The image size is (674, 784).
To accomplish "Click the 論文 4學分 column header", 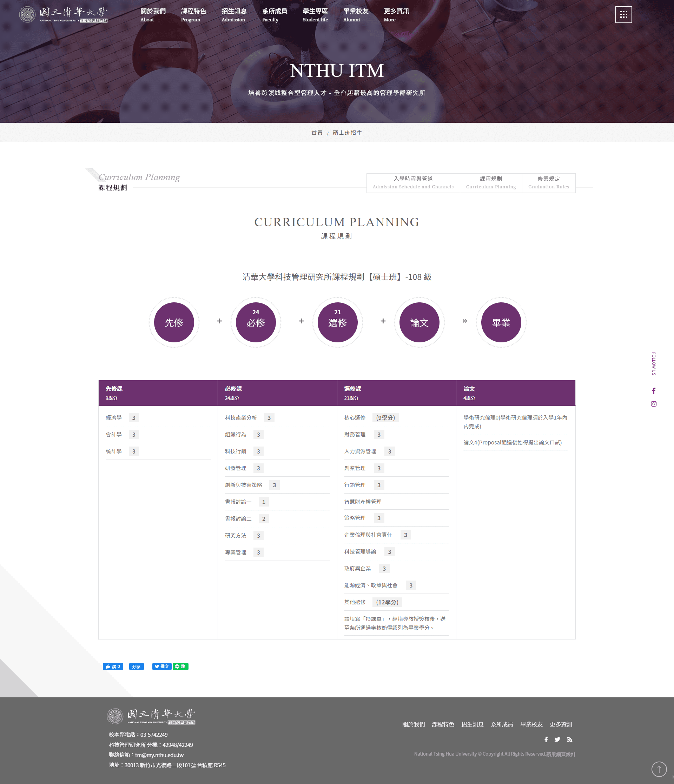I will point(516,393).
